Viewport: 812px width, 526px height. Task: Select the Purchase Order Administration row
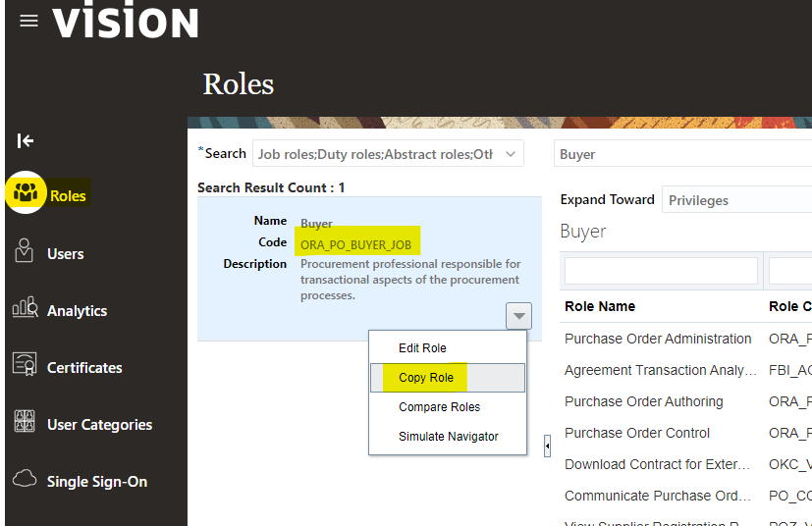[658, 339]
